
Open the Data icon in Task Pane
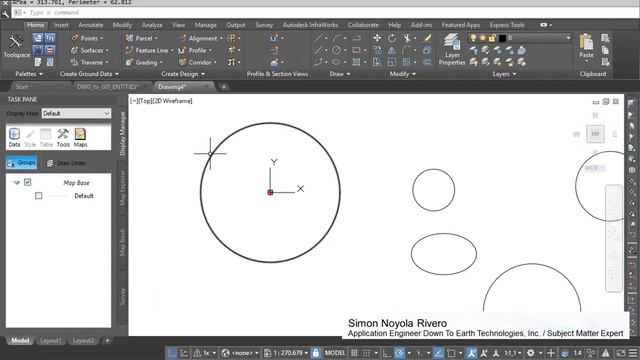point(14,138)
